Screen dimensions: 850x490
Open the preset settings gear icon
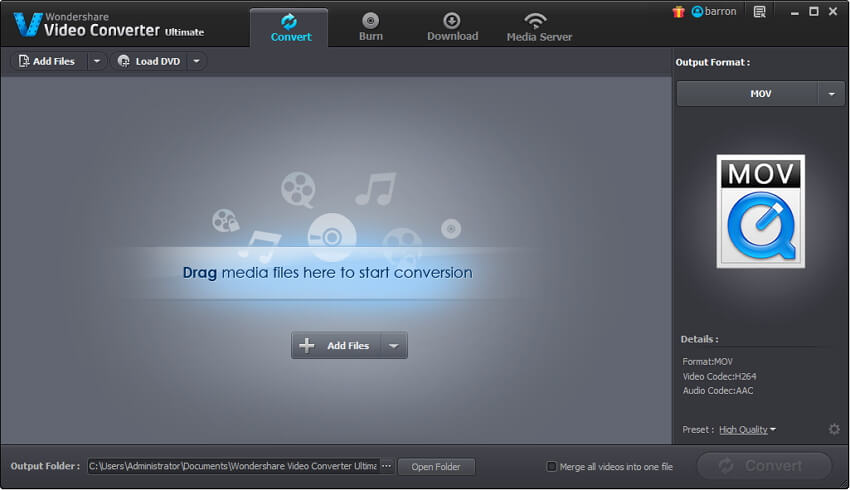(x=834, y=429)
